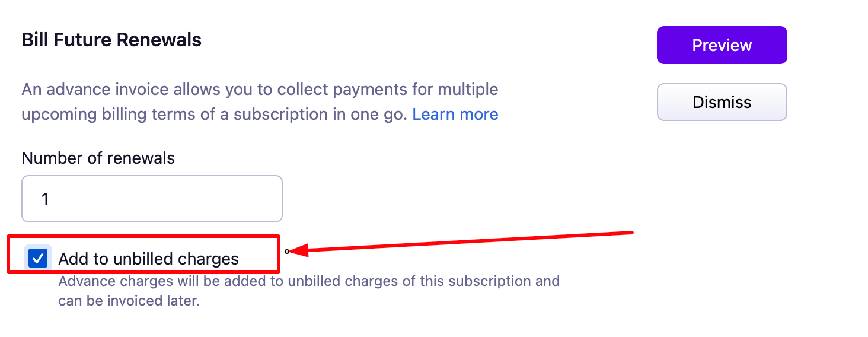Click the word "Preview" on the button
Screen dimensions: 868x337
pos(722,45)
